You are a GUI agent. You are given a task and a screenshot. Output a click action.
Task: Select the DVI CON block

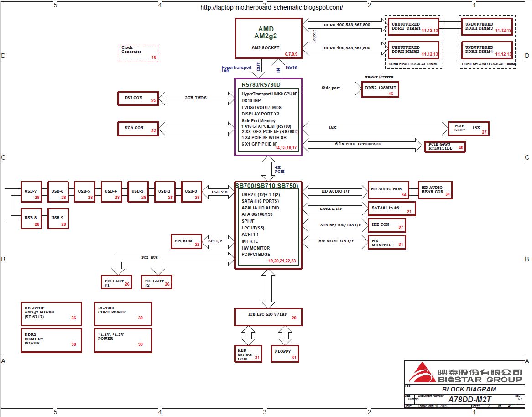[138, 98]
